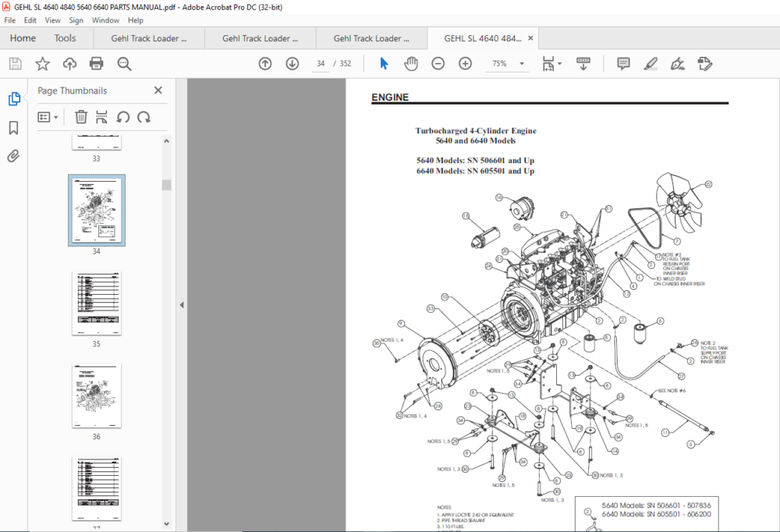
Task: Go to previous page with up arrow
Action: [x=265, y=64]
